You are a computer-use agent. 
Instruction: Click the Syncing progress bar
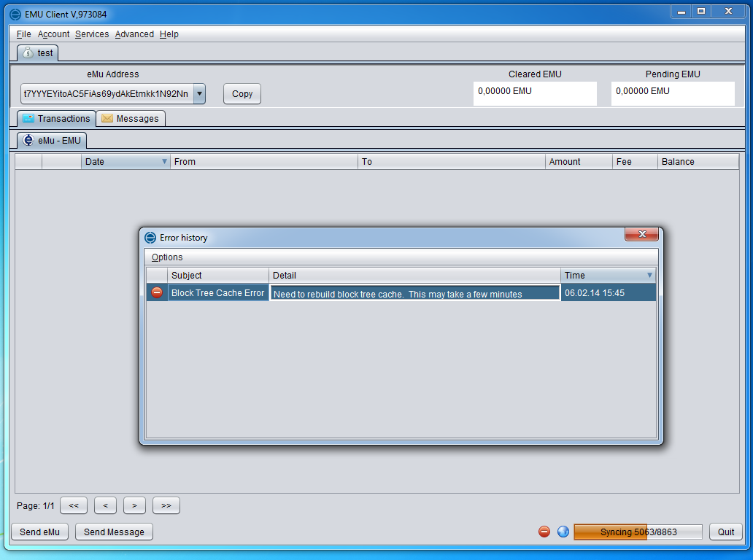click(638, 532)
